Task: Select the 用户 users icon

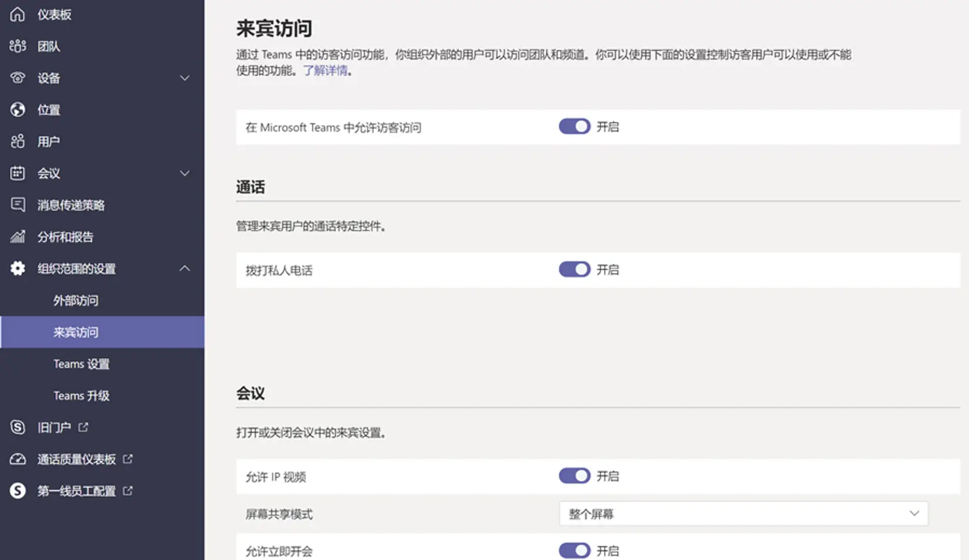Action: click(17, 141)
